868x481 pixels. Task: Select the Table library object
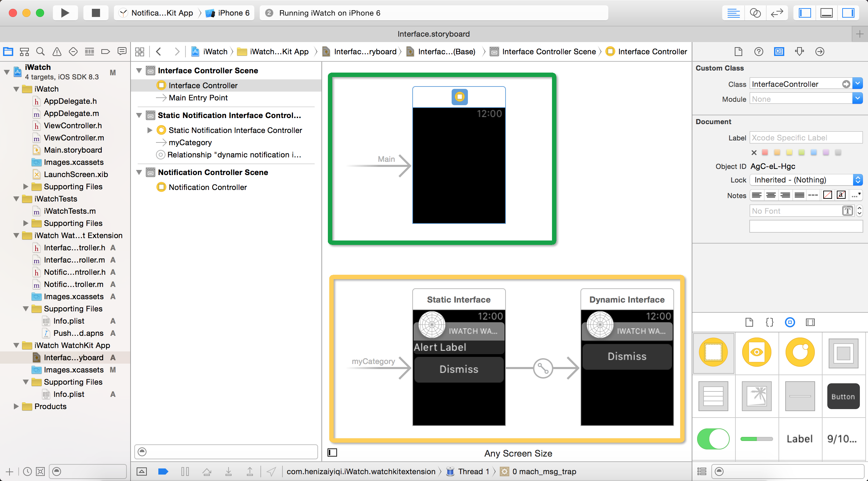(x=713, y=396)
